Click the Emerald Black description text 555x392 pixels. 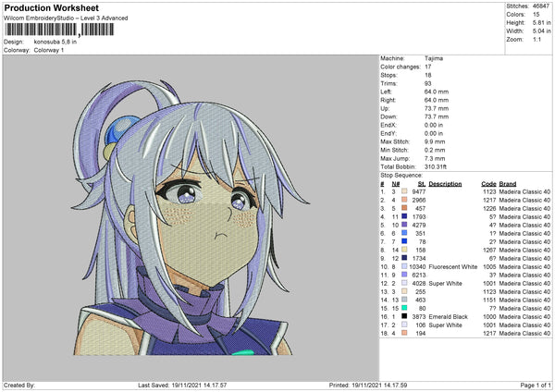448,316
